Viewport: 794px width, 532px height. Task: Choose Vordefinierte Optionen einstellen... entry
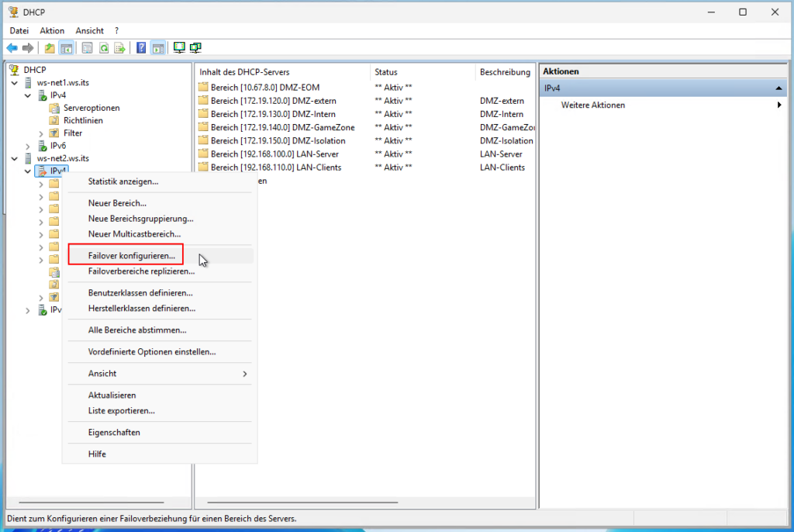(160, 351)
